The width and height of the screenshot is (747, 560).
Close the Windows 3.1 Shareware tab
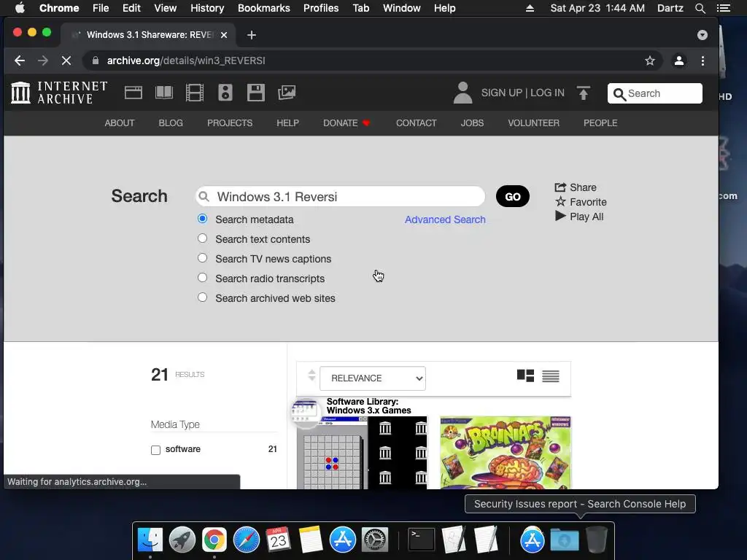tap(224, 35)
